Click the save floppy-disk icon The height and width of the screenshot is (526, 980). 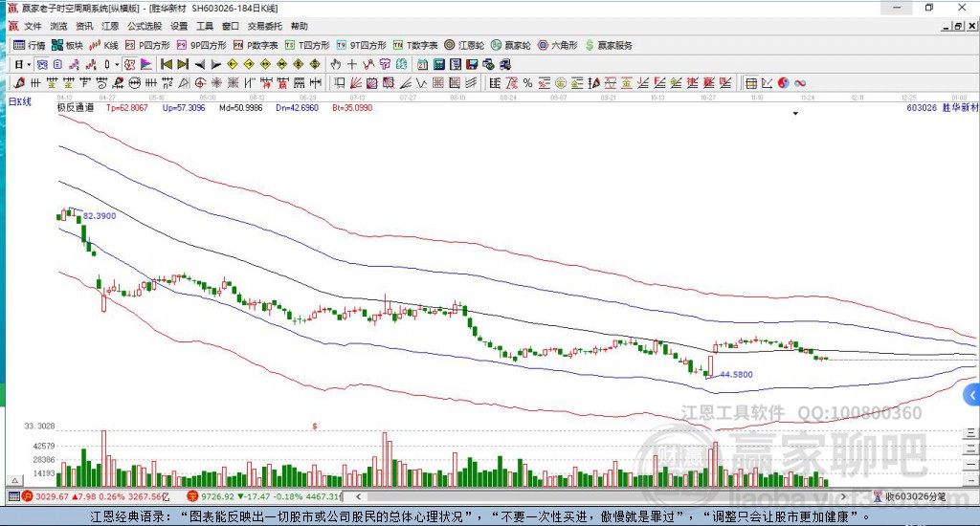coord(472,64)
